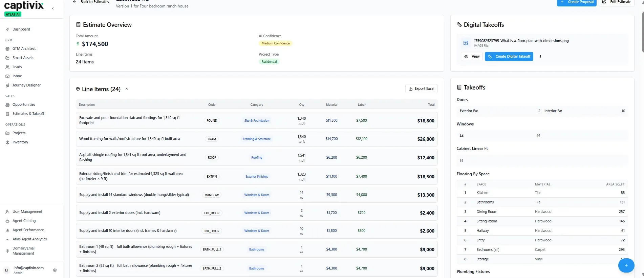Select the foundation slab line item
This screenshot has height=278, width=644.
(257, 120)
